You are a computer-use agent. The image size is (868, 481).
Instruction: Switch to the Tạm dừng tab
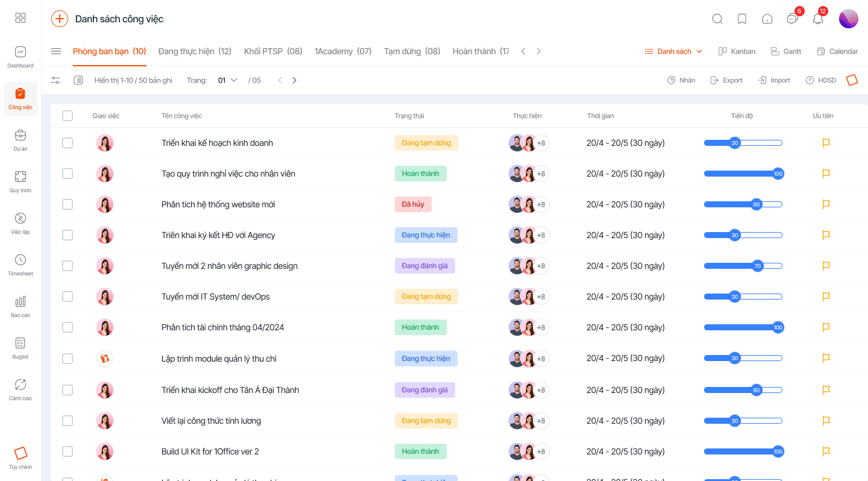tap(412, 51)
